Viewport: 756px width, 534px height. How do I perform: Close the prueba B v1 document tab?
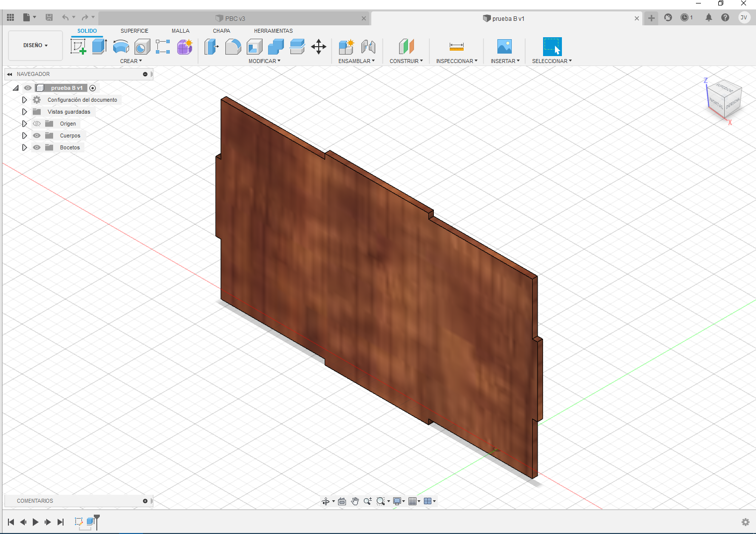[x=637, y=18]
